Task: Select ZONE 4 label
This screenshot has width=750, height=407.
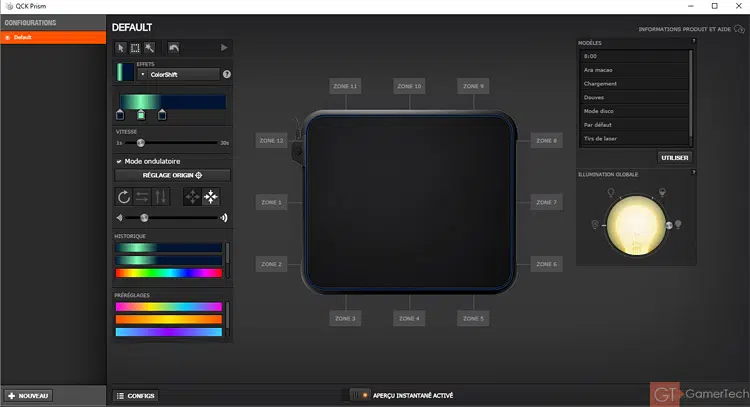Action: click(409, 319)
